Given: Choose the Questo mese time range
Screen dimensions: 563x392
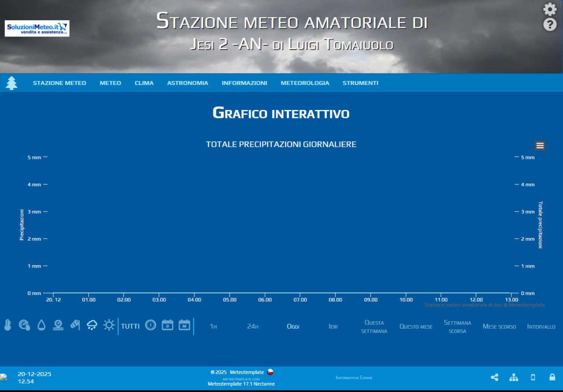Looking at the screenshot, I should coord(416,326).
